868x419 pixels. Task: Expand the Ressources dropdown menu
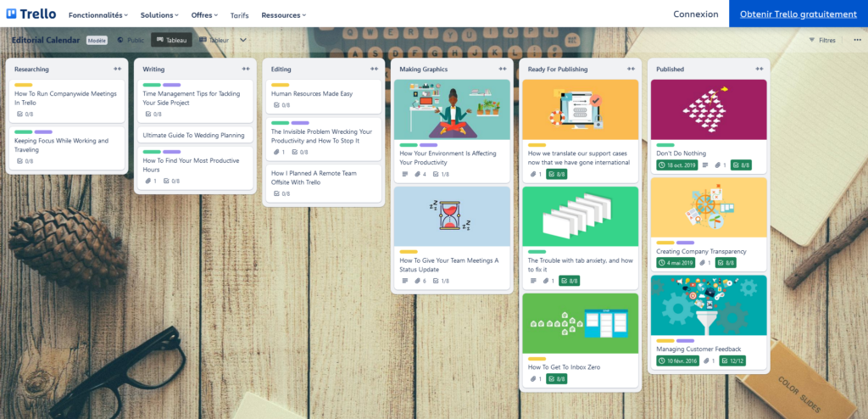(283, 15)
